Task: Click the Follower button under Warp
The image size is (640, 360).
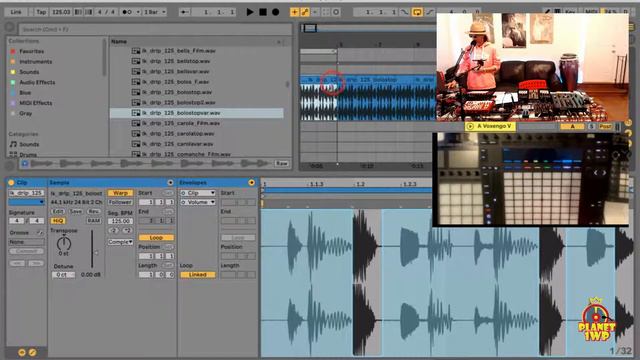Action: coord(120,202)
